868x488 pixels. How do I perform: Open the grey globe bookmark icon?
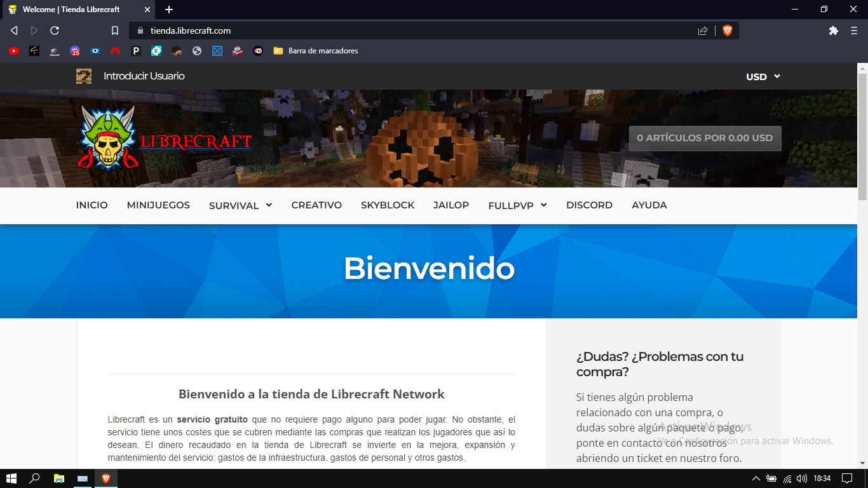197,51
